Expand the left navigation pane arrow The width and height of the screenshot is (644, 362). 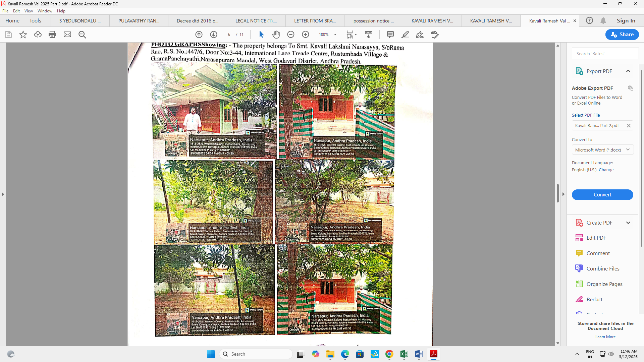click(3, 194)
